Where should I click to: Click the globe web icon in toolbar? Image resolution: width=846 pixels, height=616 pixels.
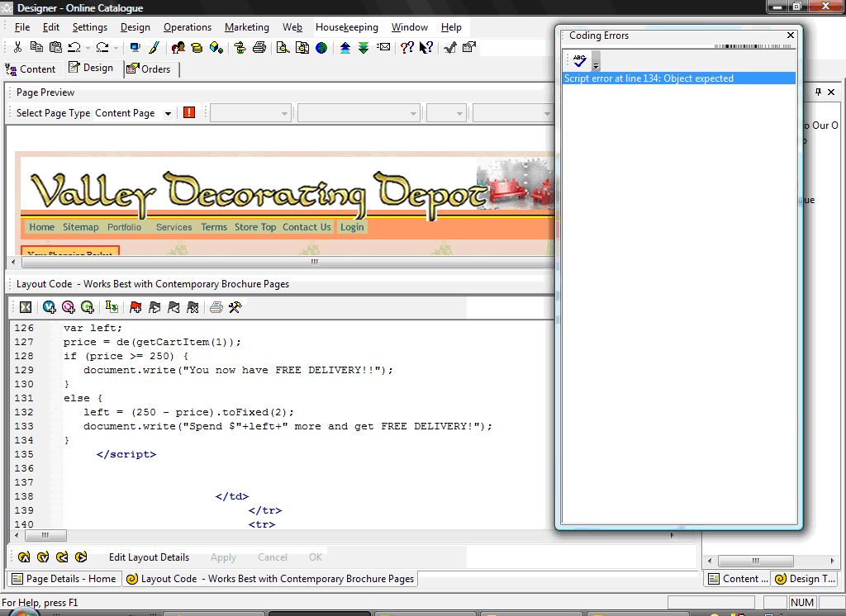tap(321, 48)
